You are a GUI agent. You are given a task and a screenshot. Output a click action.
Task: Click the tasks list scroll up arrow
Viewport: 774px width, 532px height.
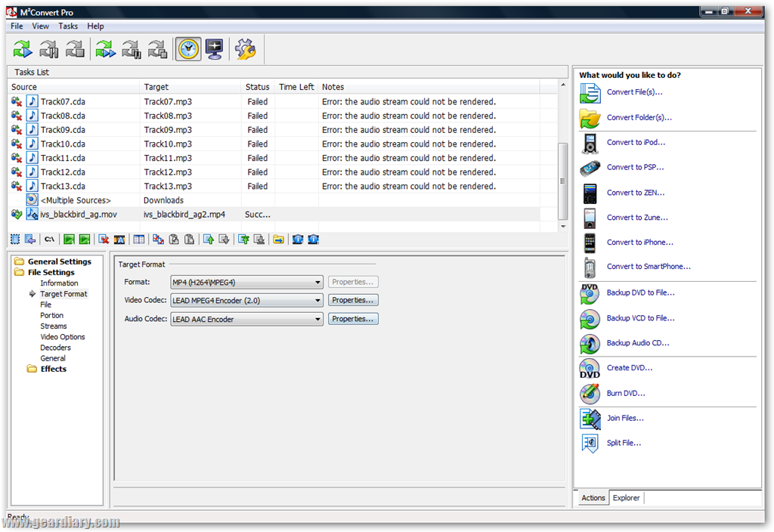coord(562,85)
